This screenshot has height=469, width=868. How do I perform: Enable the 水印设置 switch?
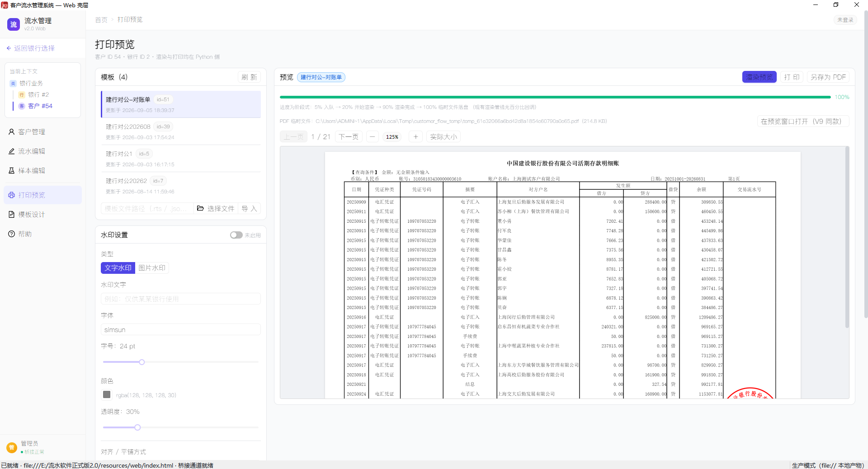tap(236, 235)
